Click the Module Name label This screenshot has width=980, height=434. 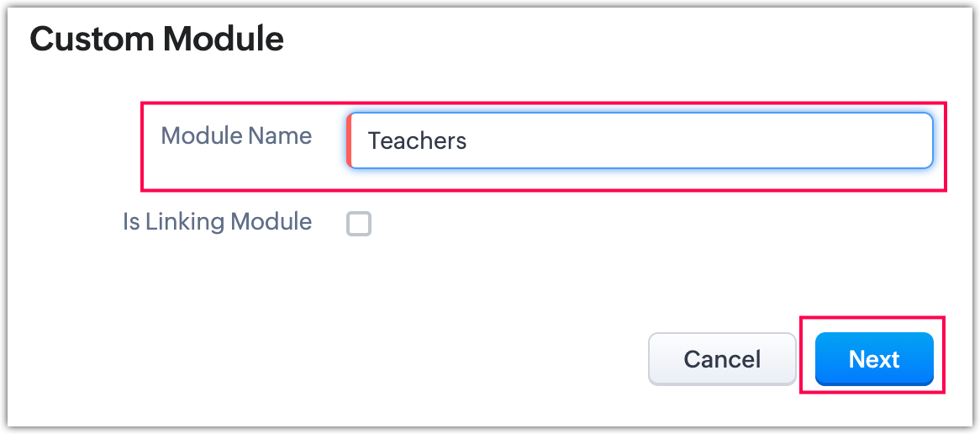tap(236, 136)
